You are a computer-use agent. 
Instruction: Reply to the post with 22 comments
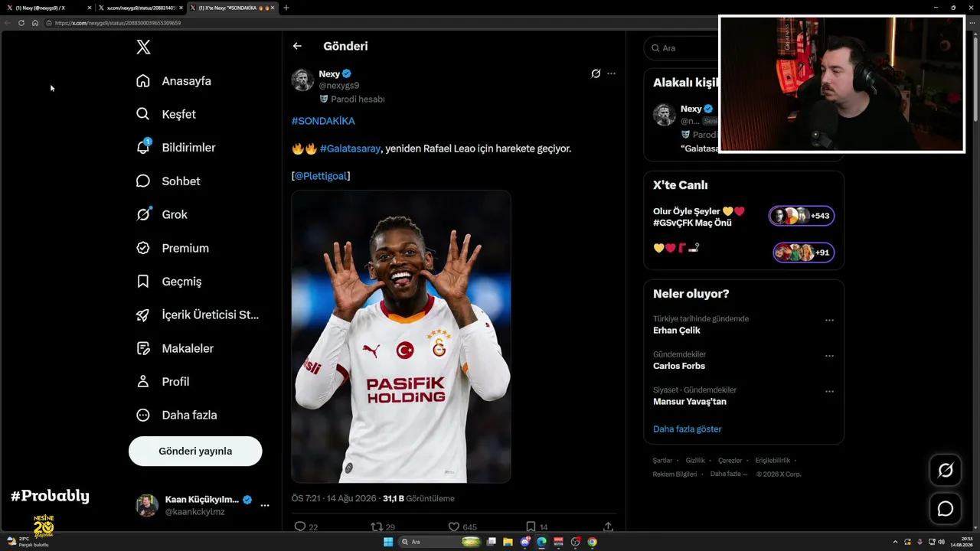pos(300,527)
